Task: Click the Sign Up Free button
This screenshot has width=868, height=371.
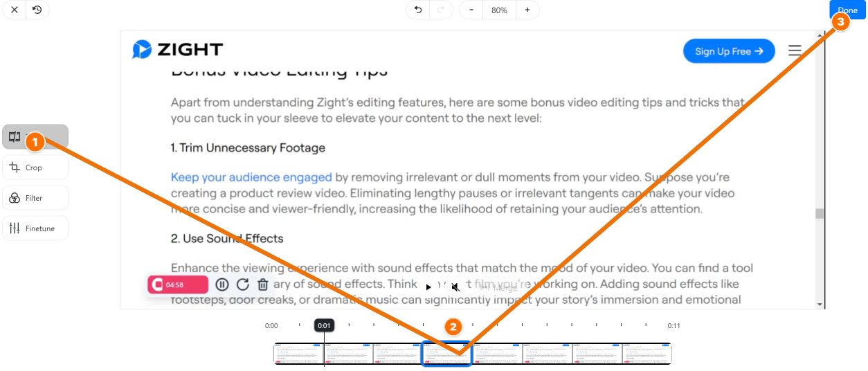Action: pyautogui.click(x=729, y=51)
